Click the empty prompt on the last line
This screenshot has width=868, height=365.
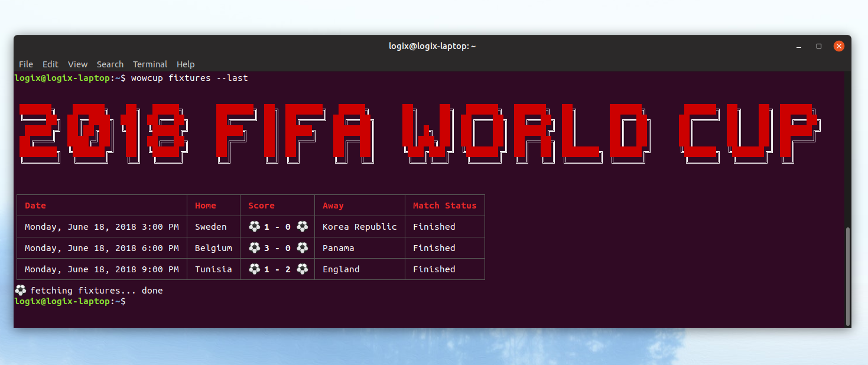click(70, 301)
